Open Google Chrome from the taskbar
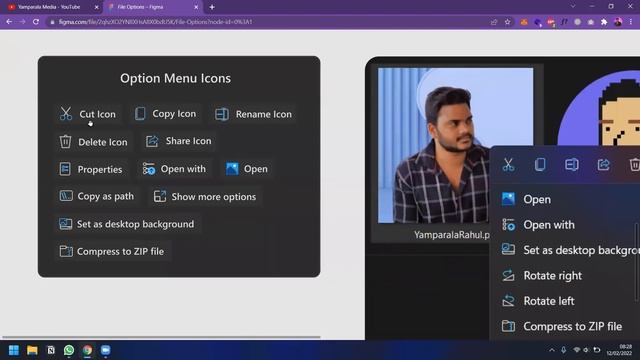 87,350
